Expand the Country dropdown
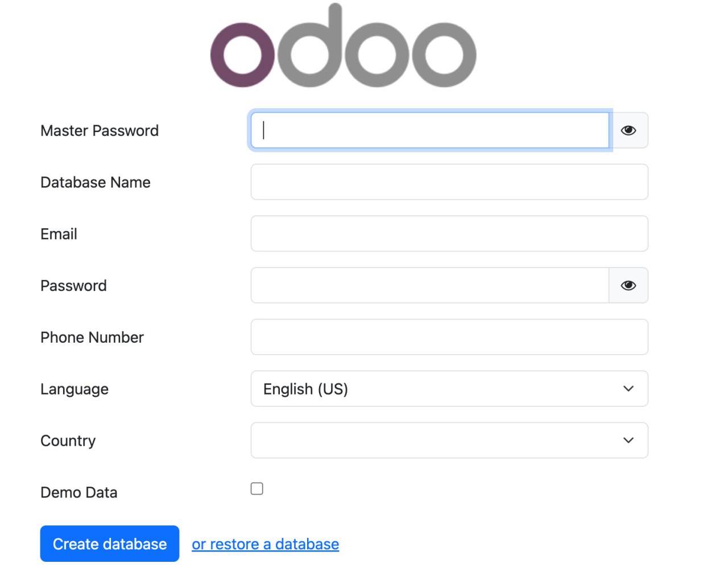The height and width of the screenshot is (580, 728). pos(449,441)
